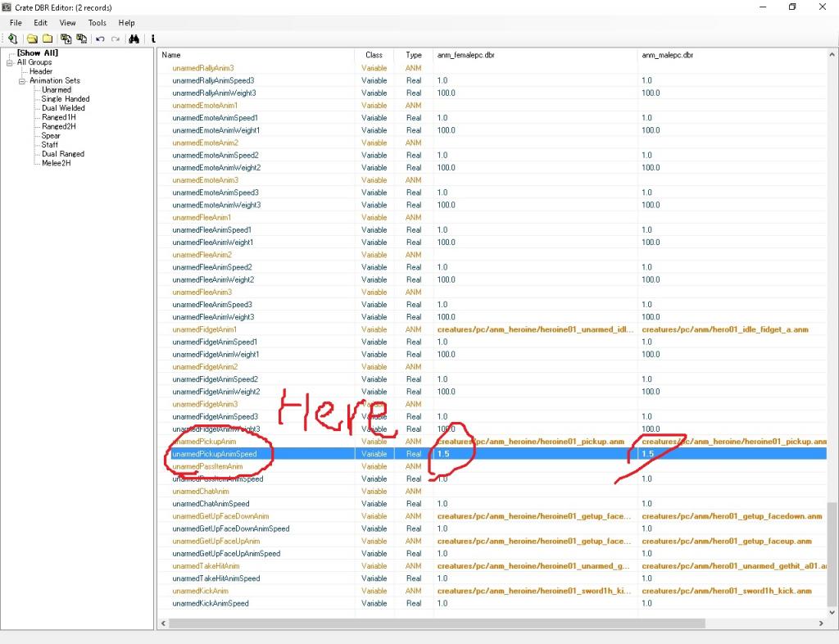839x644 pixels.
Task: Click the second yellow folder icon
Action: 48,39
